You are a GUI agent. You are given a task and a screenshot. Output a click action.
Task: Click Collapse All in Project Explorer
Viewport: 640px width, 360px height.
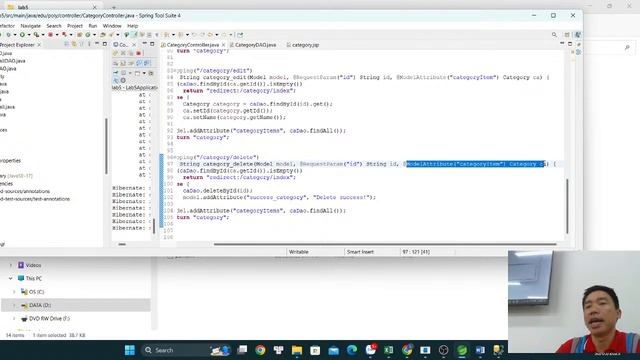tap(67, 44)
